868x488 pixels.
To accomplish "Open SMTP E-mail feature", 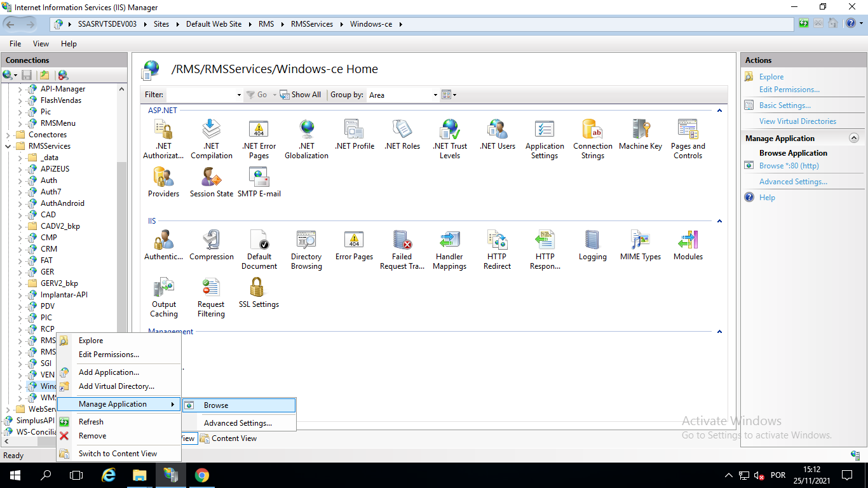I will tap(259, 182).
